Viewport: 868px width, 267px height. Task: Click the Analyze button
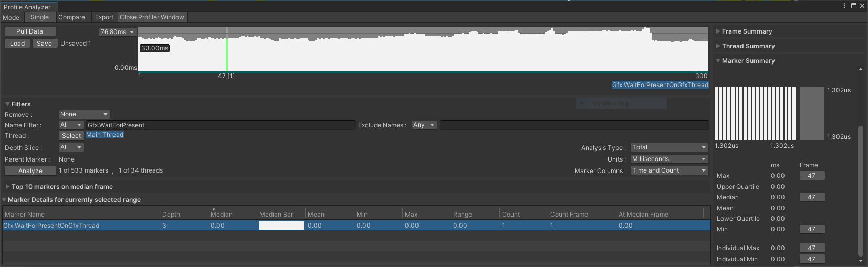(x=30, y=171)
